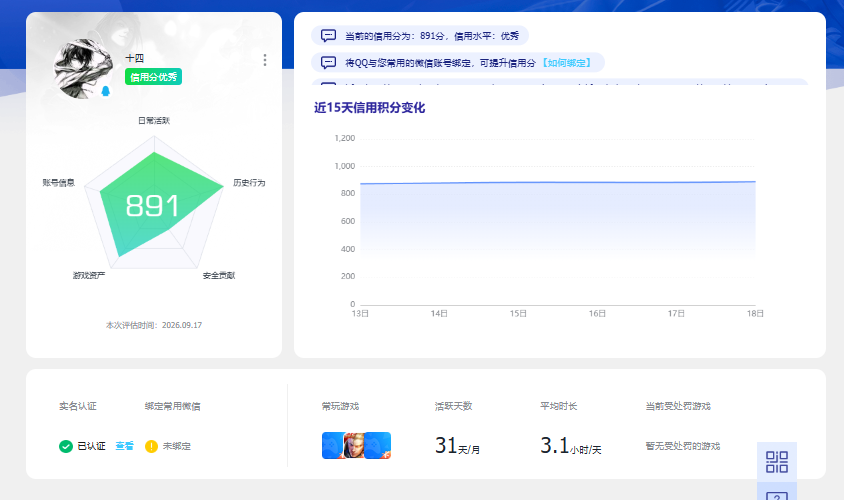Click the 1,200 y-axis value
Screen dimensions: 844x500
click(x=344, y=138)
